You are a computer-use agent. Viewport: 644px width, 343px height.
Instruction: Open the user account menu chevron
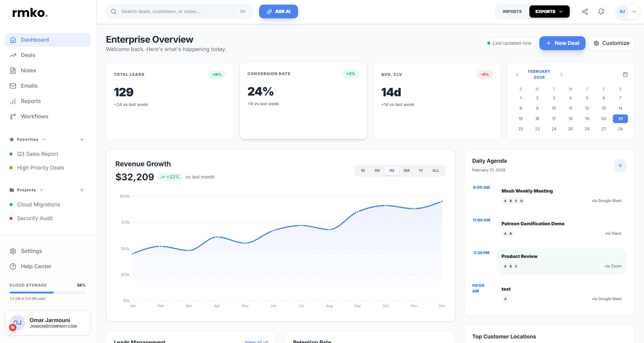(634, 11)
